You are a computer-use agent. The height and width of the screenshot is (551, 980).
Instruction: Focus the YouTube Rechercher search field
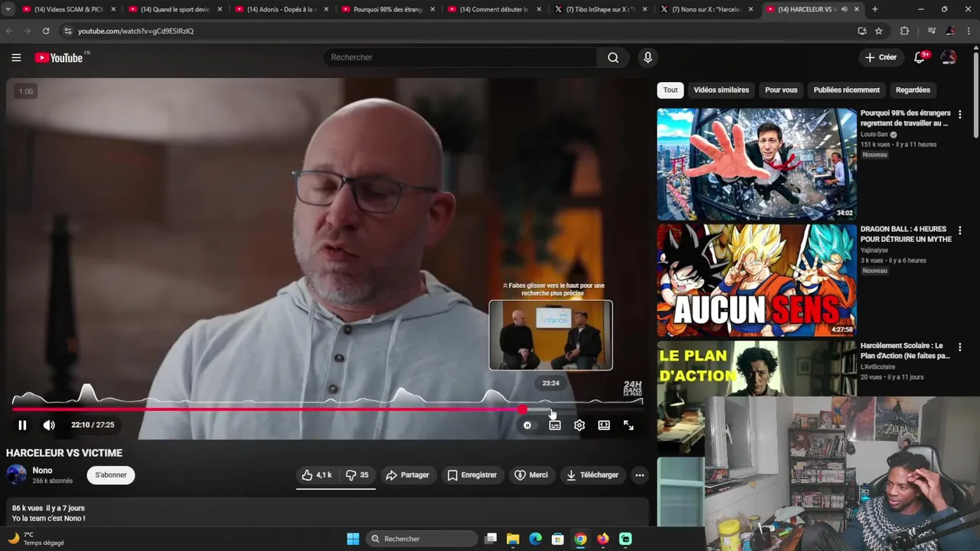(x=460, y=57)
